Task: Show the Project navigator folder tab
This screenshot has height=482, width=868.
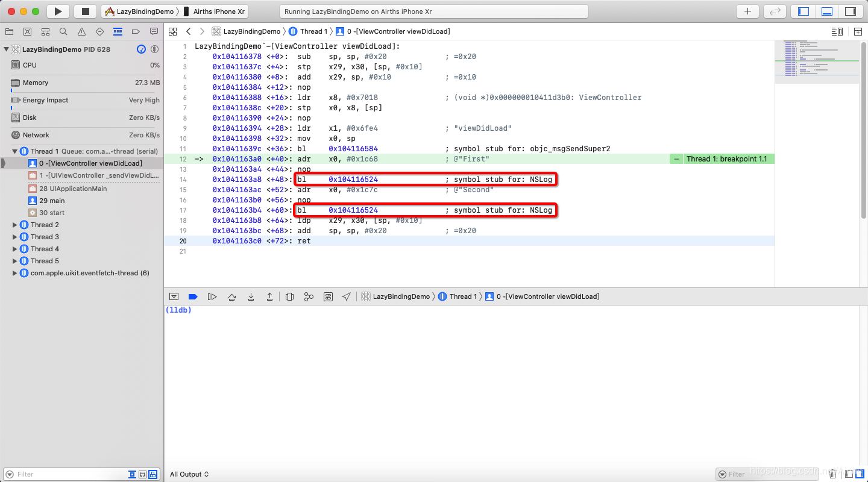Action: [9, 31]
